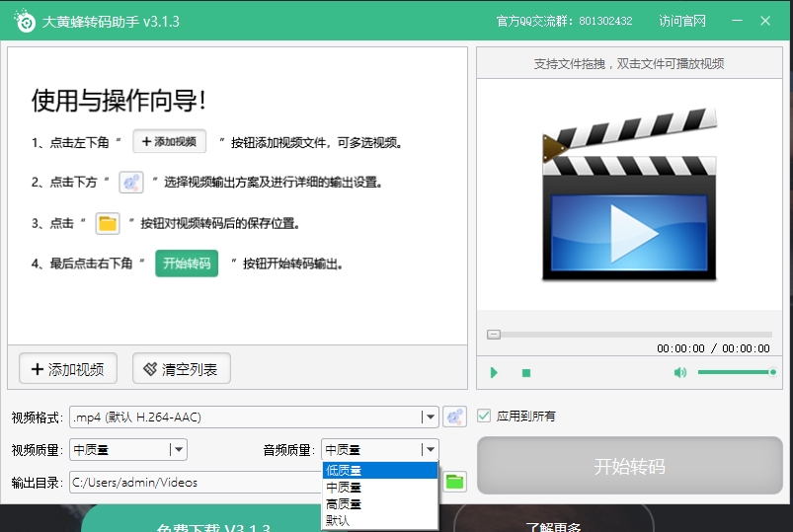Open the 访问官网 link

click(x=682, y=21)
